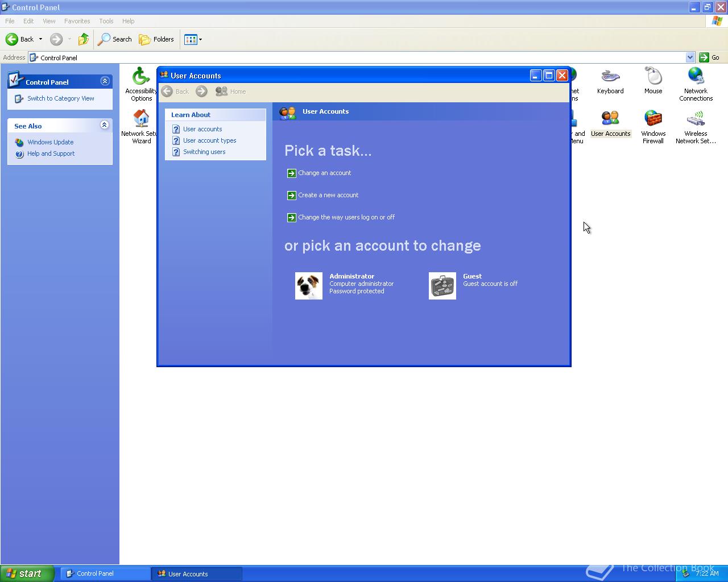The width and height of the screenshot is (728, 582).
Task: Select the User Accounts control panel icon
Action: tap(610, 123)
